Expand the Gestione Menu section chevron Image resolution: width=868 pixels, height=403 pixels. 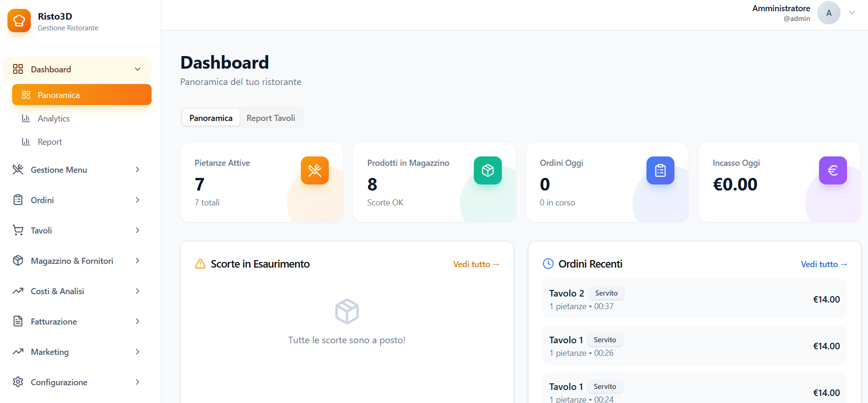138,170
